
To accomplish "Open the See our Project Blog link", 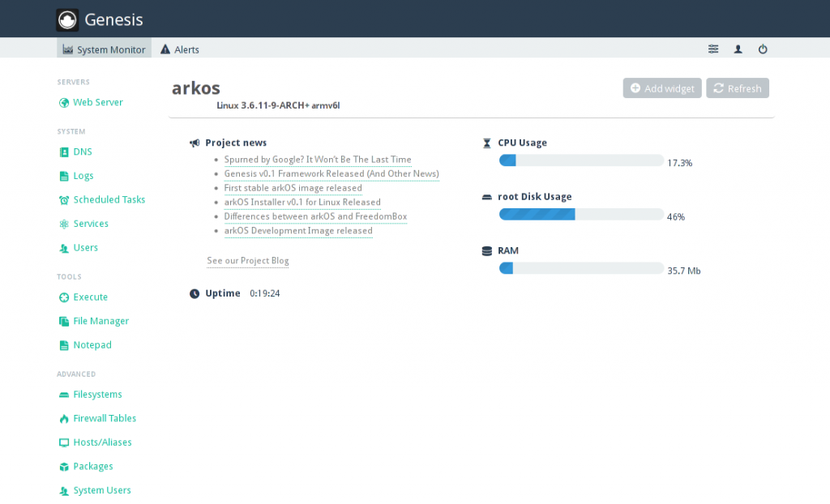I will coord(247,260).
